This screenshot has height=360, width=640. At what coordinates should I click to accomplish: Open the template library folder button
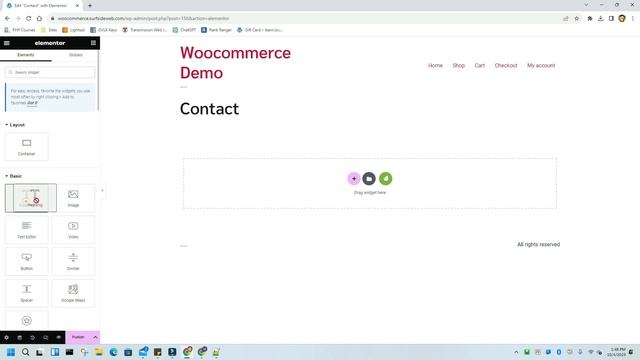pos(369,178)
